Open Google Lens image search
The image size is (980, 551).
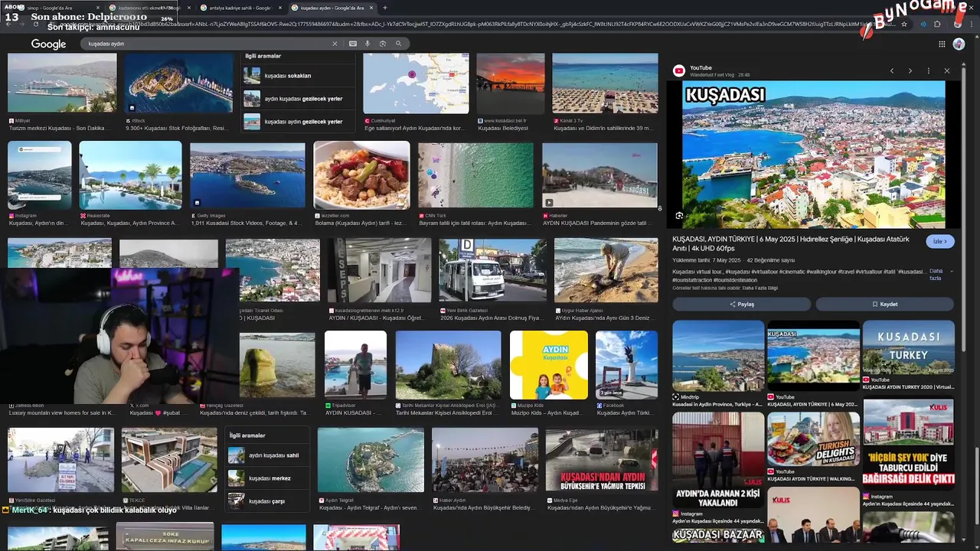click(383, 44)
